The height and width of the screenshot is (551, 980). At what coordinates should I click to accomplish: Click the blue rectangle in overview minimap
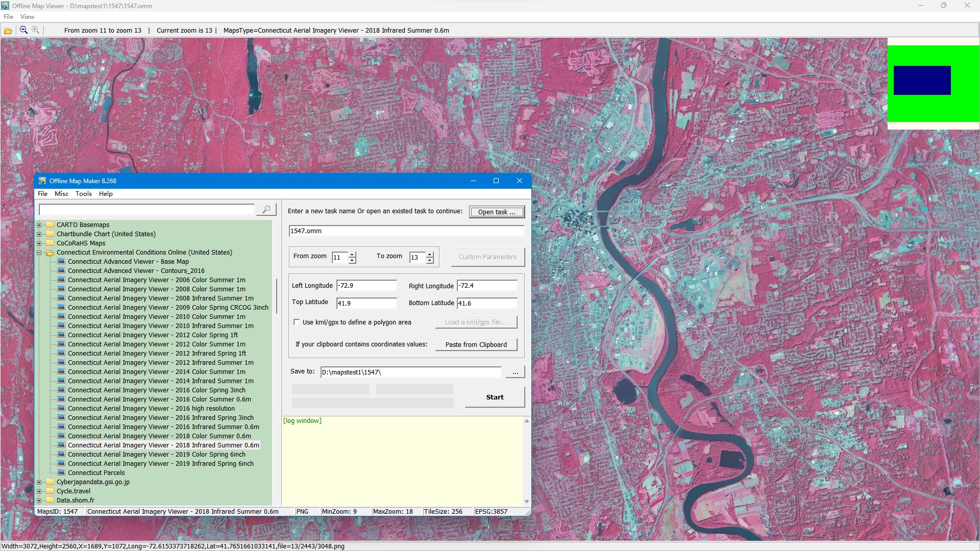pyautogui.click(x=922, y=80)
